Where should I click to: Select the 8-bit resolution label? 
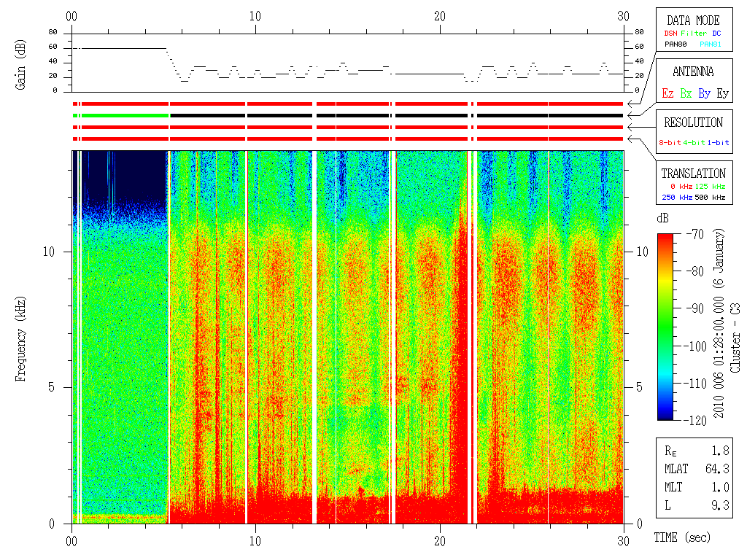point(670,142)
